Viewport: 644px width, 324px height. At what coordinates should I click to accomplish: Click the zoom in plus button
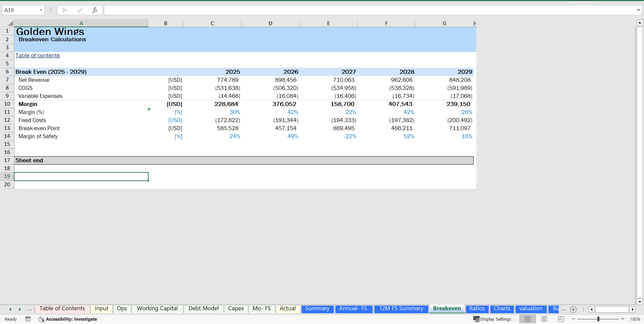(623, 319)
